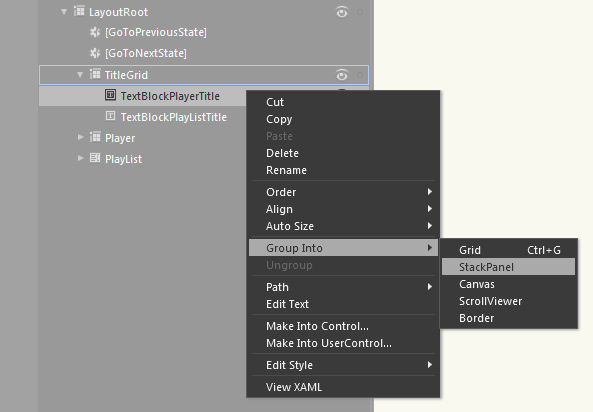Toggle the lock dot on the TitleGrid row
Screen dimensions: 593x412
point(360,75)
